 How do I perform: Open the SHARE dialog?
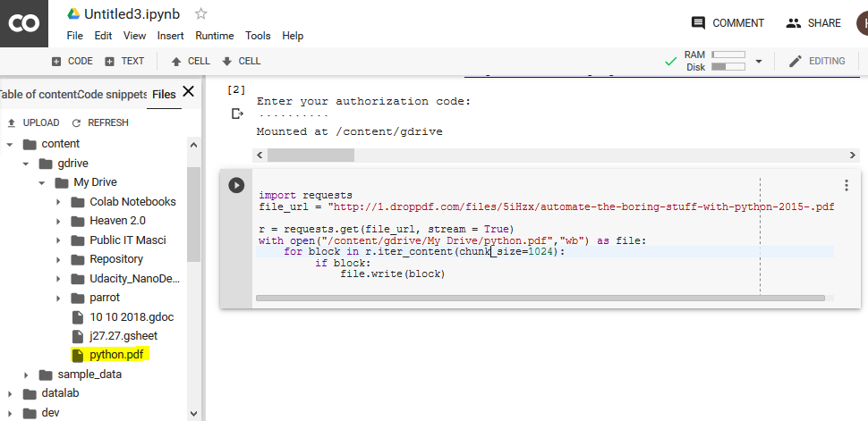pos(813,23)
